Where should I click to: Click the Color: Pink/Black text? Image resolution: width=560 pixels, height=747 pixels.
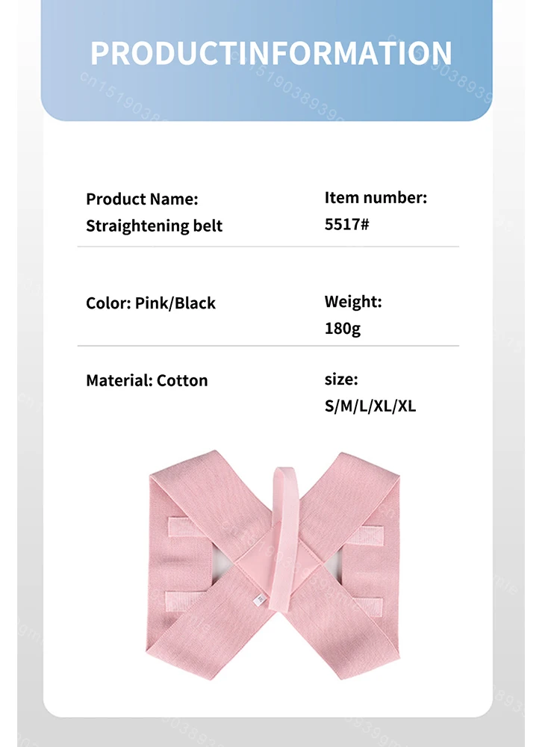click(151, 303)
